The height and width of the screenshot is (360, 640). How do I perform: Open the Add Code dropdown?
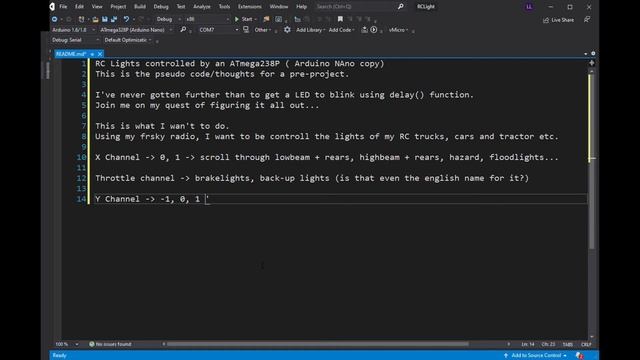coord(341,30)
